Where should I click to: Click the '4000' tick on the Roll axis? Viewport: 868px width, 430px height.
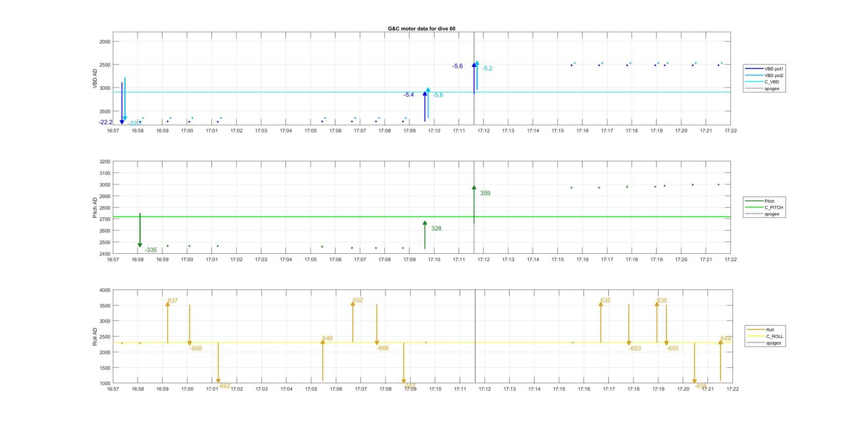click(x=105, y=290)
